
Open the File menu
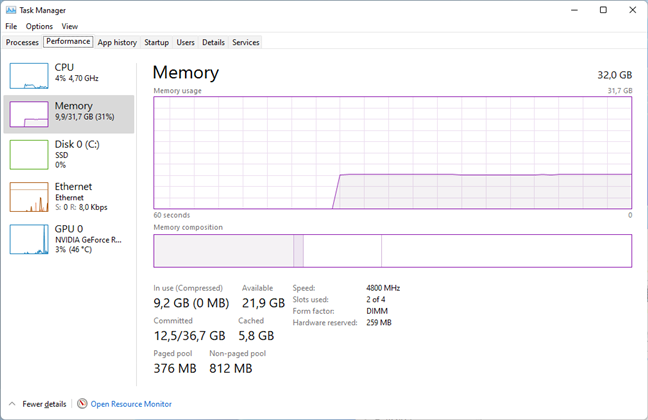[x=11, y=26]
